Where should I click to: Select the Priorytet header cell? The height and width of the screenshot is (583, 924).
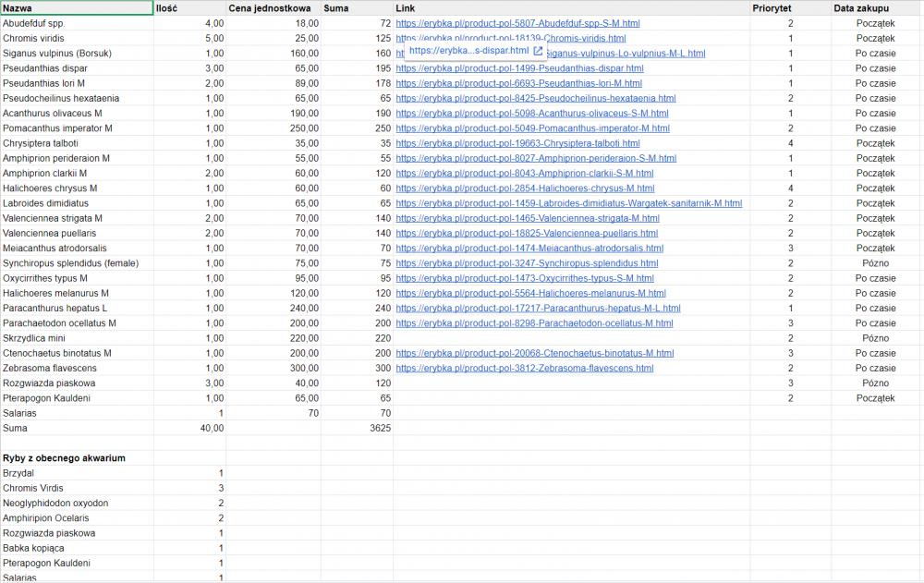(x=790, y=7)
